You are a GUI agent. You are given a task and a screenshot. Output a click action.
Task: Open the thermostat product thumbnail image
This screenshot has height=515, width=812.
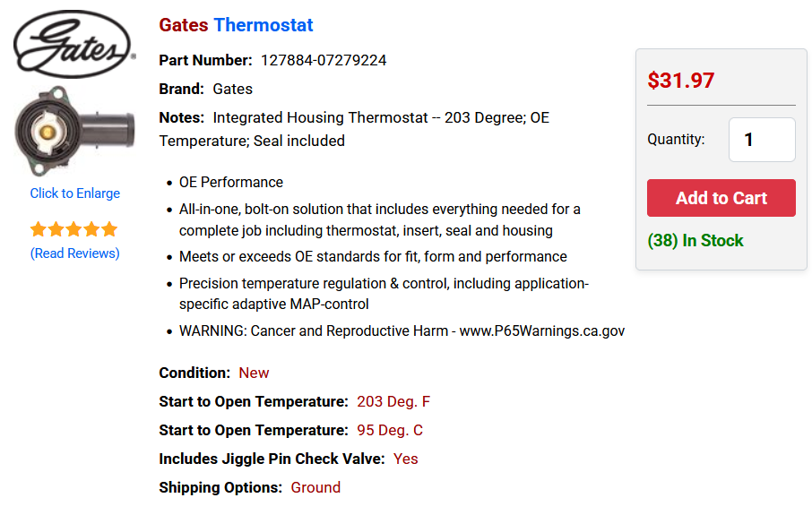pyautogui.click(x=73, y=130)
